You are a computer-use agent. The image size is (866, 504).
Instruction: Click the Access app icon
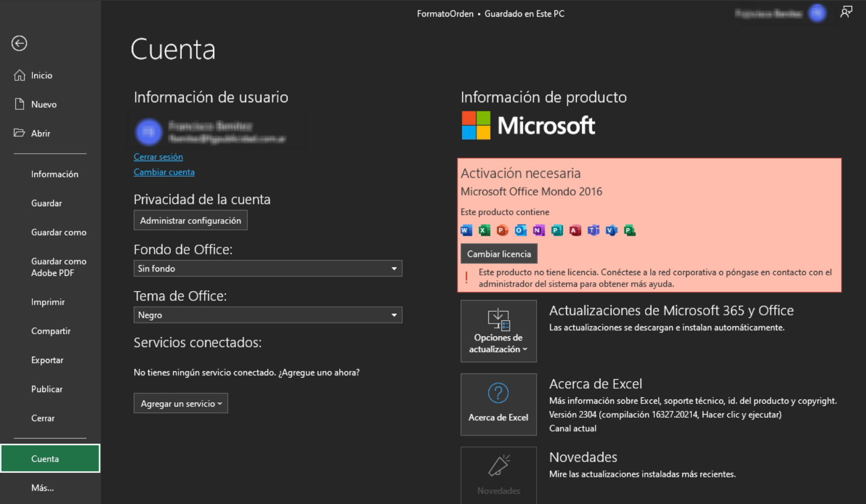coord(575,230)
